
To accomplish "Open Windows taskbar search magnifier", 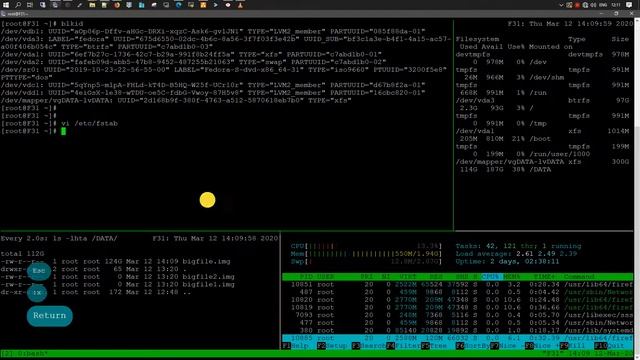I will coord(18,5).
